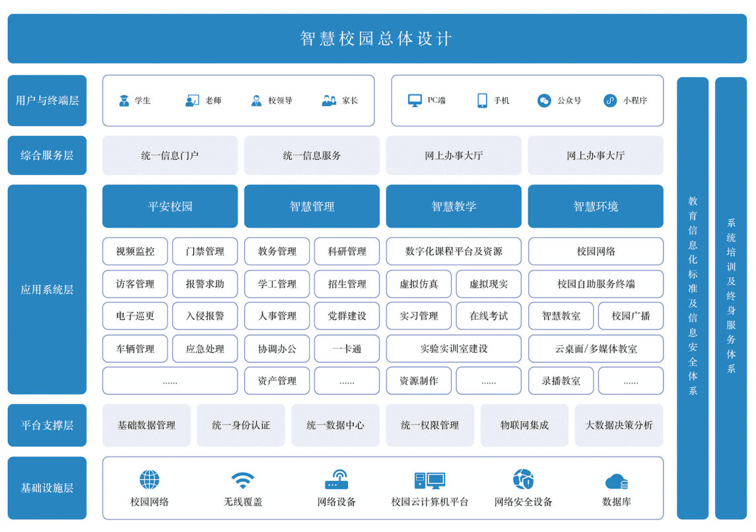Click the parent (家长) icon
The image size is (756, 532).
click(329, 101)
